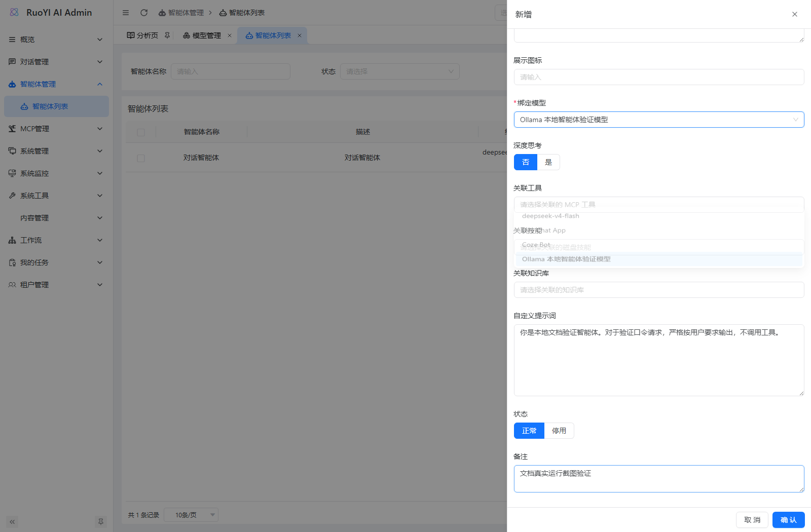Viewport: 811px width, 532px height.
Task: Click the 对话管理 chat icon in the sidebar
Action: click(x=12, y=62)
